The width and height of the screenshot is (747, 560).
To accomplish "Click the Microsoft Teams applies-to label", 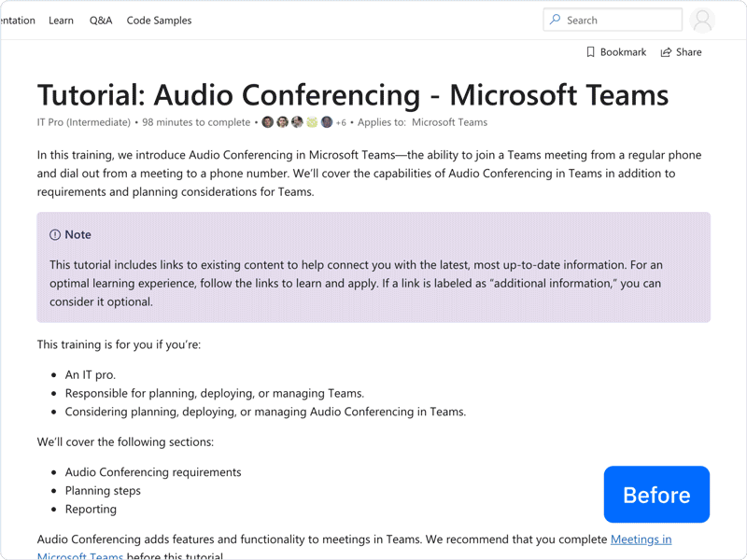I will (450, 122).
